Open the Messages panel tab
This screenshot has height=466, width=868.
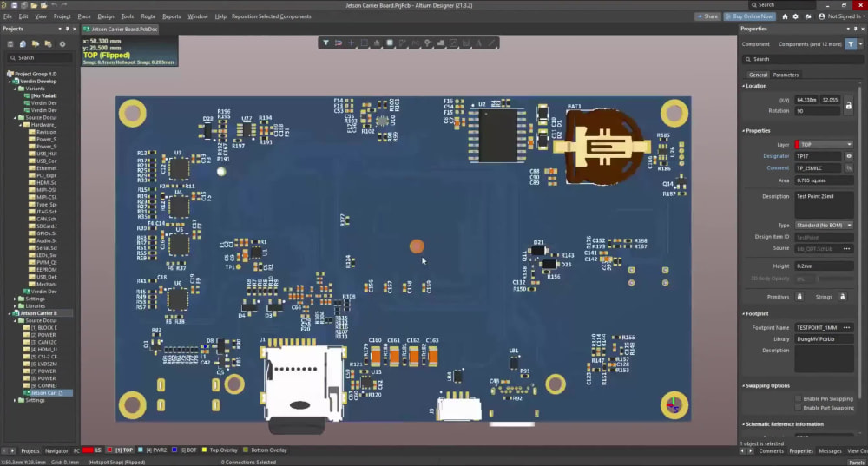(x=830, y=451)
